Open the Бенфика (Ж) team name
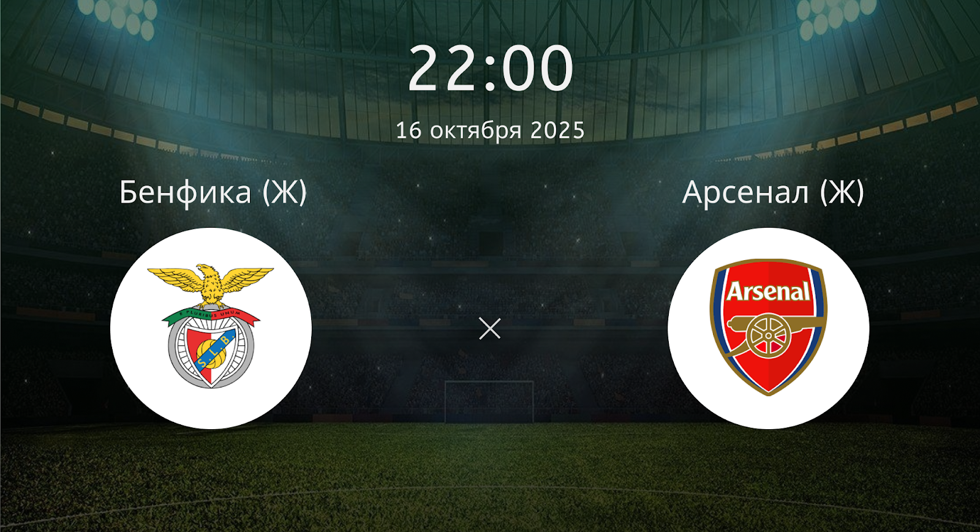The image size is (980, 532). pyautogui.click(x=213, y=192)
